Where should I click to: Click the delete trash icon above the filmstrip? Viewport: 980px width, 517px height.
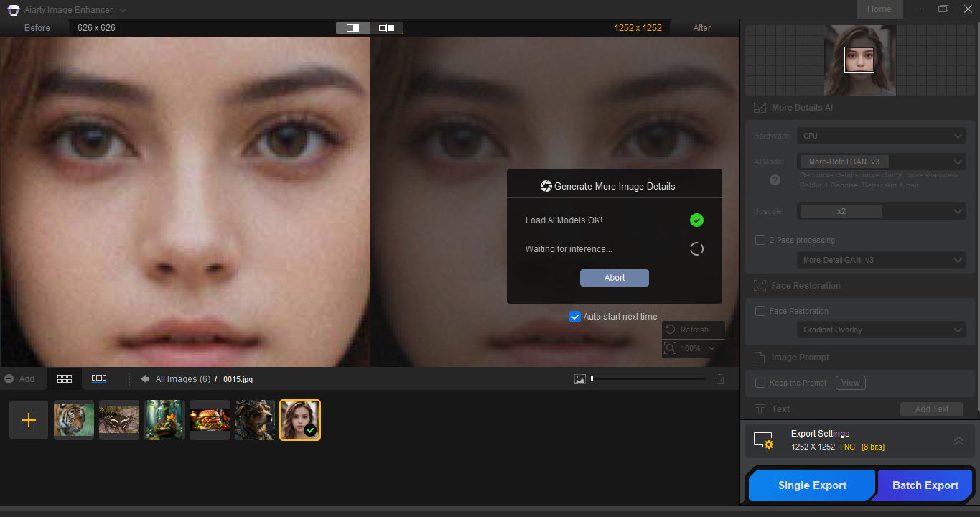pyautogui.click(x=719, y=378)
